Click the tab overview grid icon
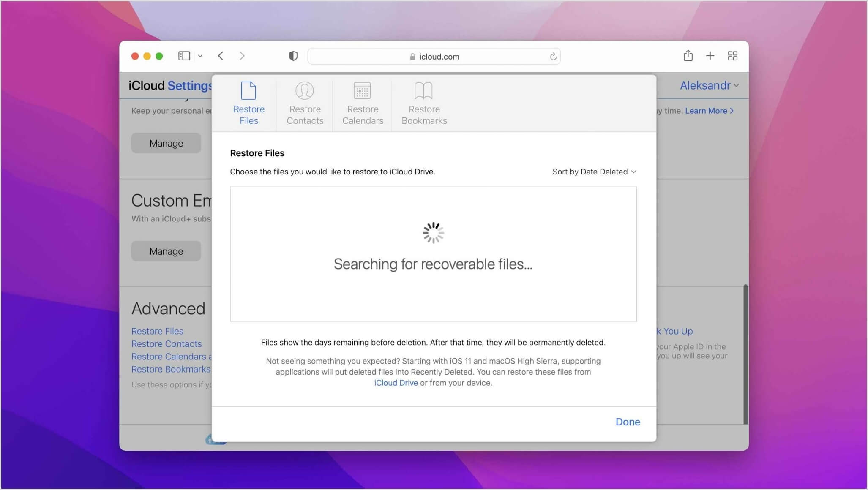 point(732,55)
